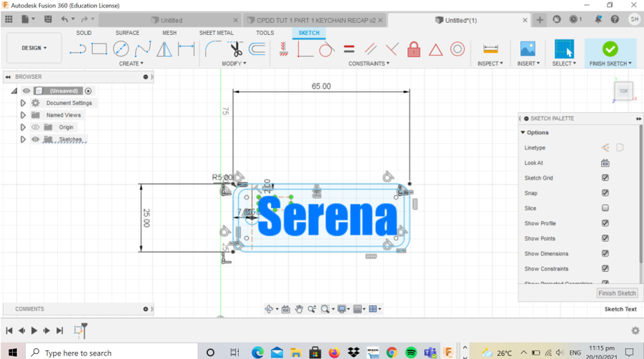Apply the Equal constraint
Screen dimensions: 644x359
349,49
